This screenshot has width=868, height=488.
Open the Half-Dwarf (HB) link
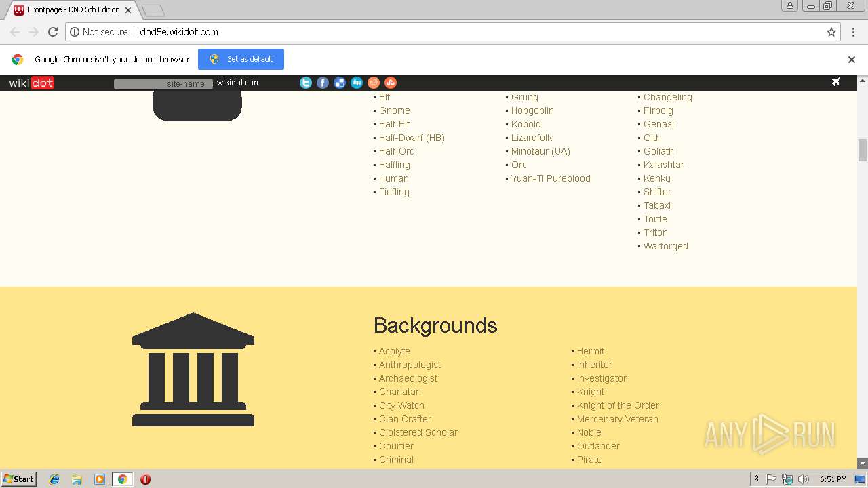(412, 138)
